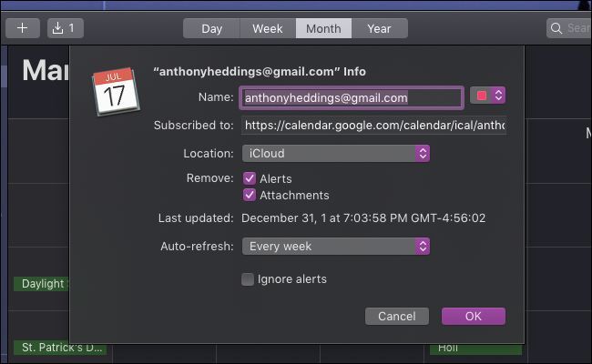Switch to Day view tab
Viewport: 592px width, 364px height.
click(x=211, y=28)
